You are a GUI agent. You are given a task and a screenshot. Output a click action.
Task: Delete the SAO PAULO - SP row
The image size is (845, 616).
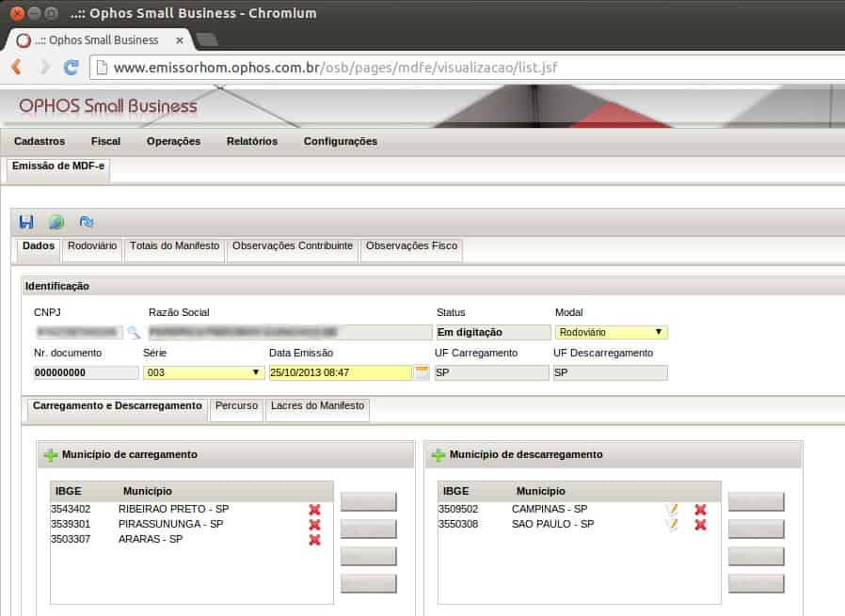coord(701,525)
